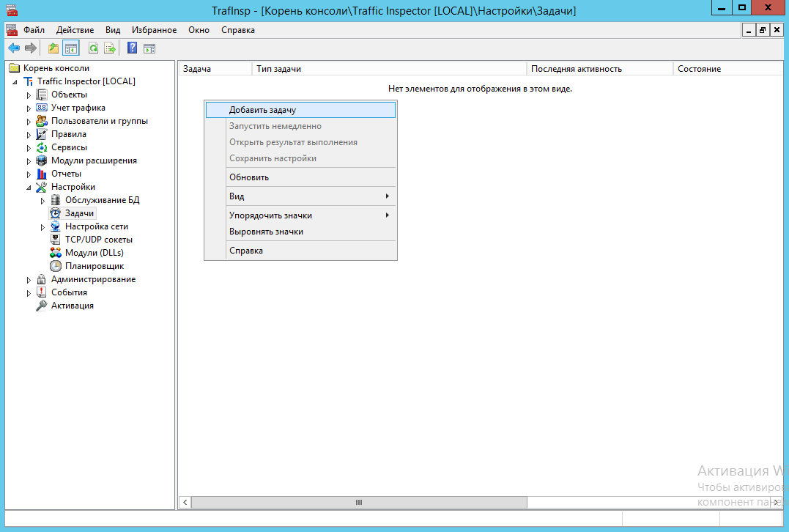
Task: Expand the Объекты tree node
Action: pos(29,95)
